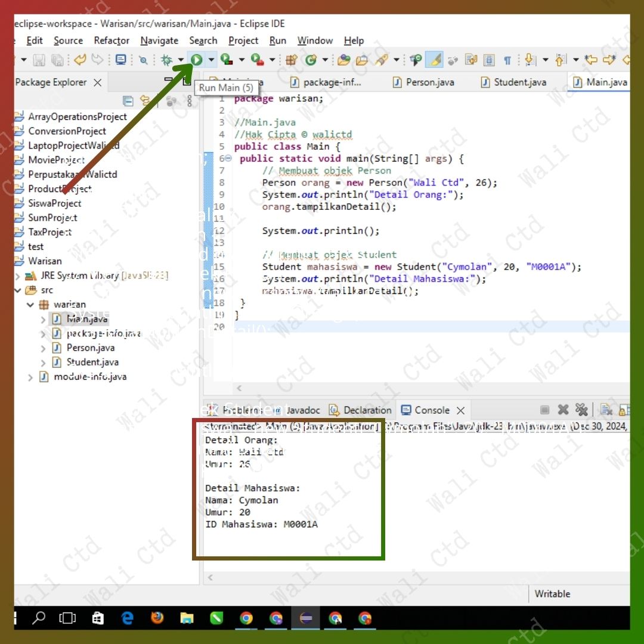Expand Student.java tree node arrow

(x=44, y=363)
